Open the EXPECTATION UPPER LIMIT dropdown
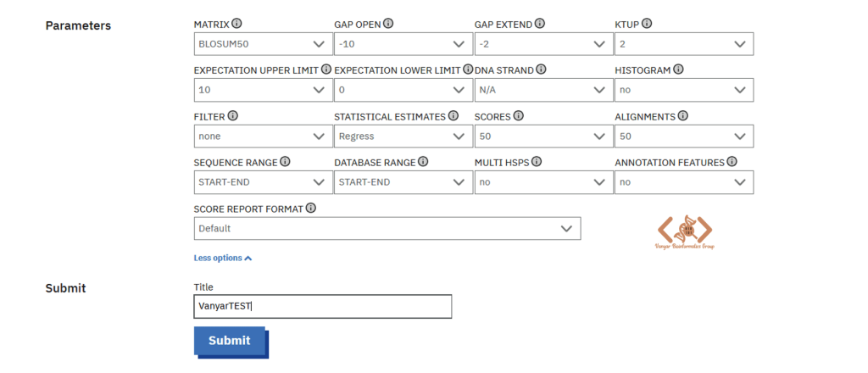The width and height of the screenshot is (868, 373). [x=263, y=90]
